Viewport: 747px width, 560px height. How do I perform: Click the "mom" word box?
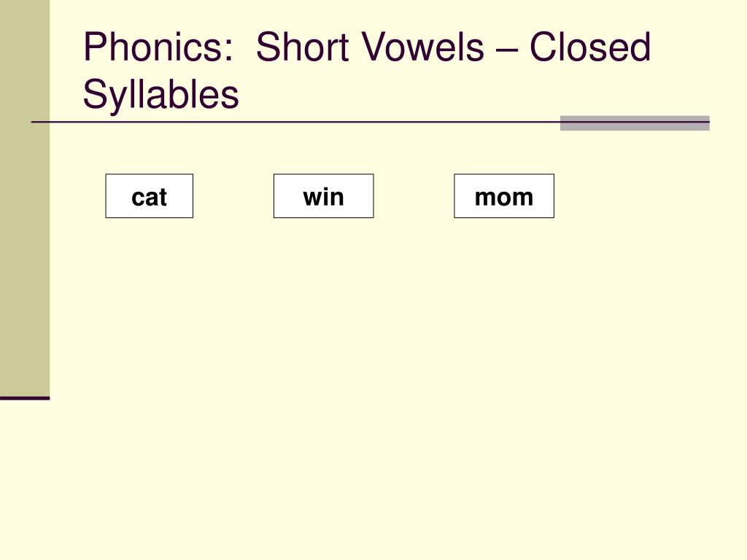click(x=504, y=195)
